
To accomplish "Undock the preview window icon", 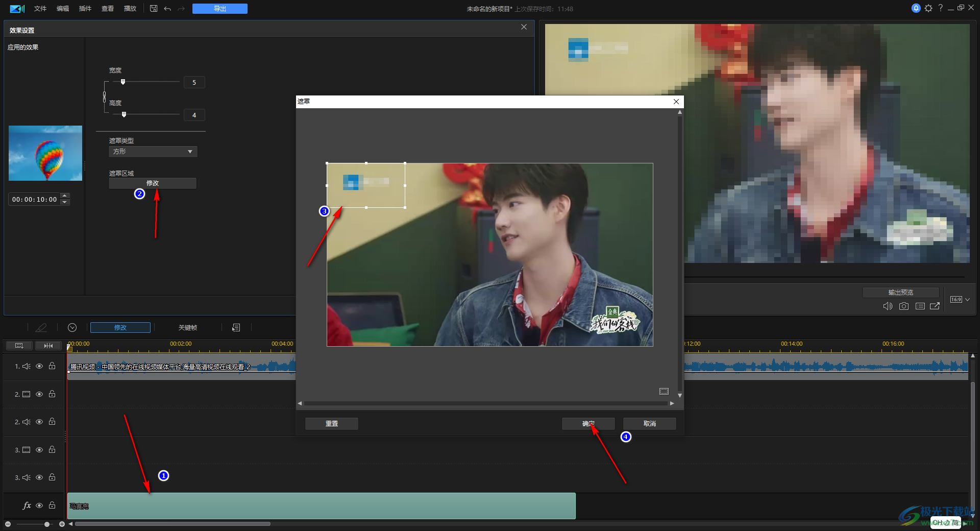I will click(x=935, y=306).
